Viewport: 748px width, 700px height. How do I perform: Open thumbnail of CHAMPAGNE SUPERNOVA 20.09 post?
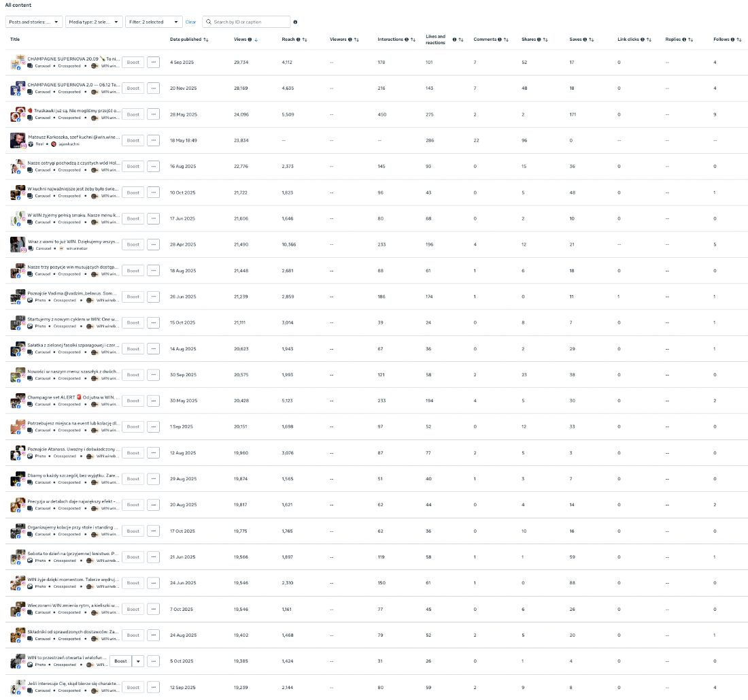18,62
